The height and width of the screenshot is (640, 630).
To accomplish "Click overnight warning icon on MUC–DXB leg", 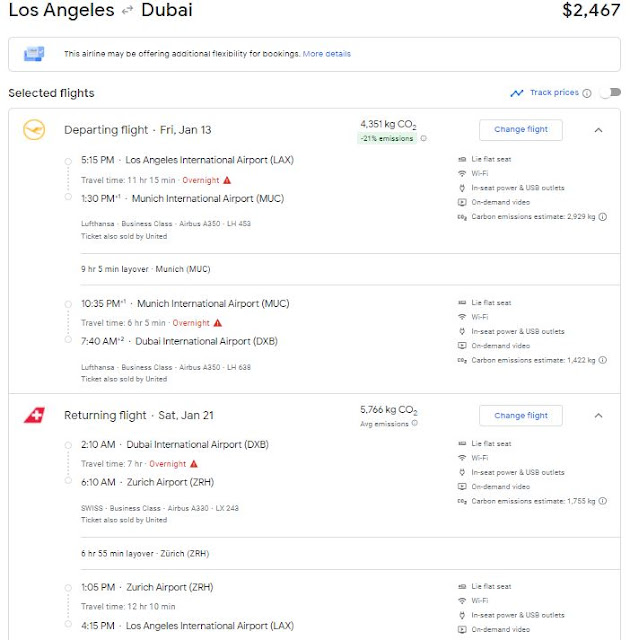I will [x=217, y=323].
